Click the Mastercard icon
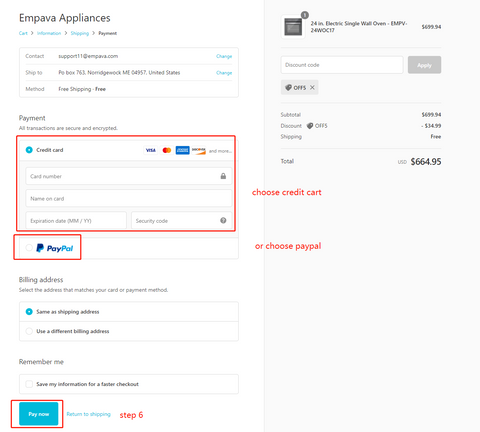The height and width of the screenshot is (432, 480). pos(167,150)
